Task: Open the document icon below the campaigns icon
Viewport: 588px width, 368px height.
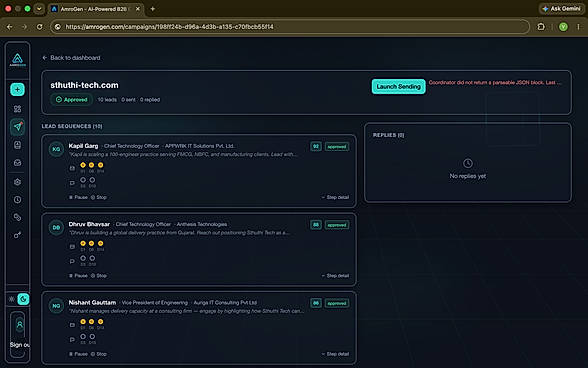Action: 17,145
